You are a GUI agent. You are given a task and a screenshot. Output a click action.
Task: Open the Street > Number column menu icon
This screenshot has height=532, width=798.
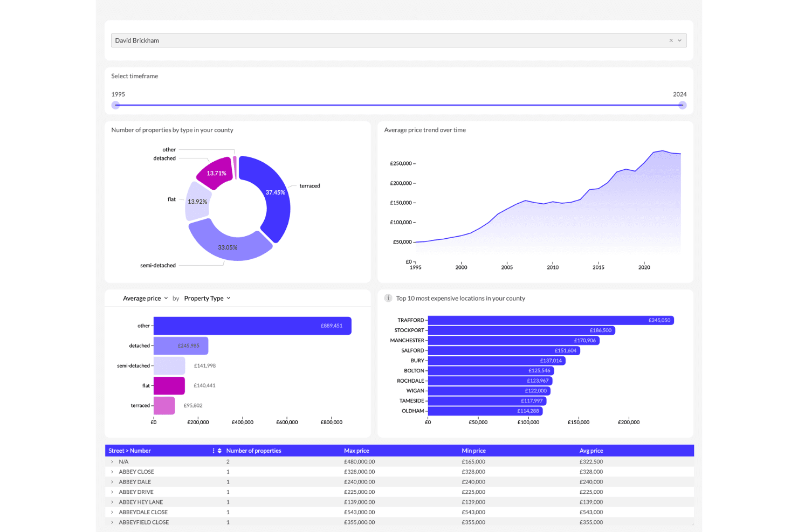pos(214,451)
